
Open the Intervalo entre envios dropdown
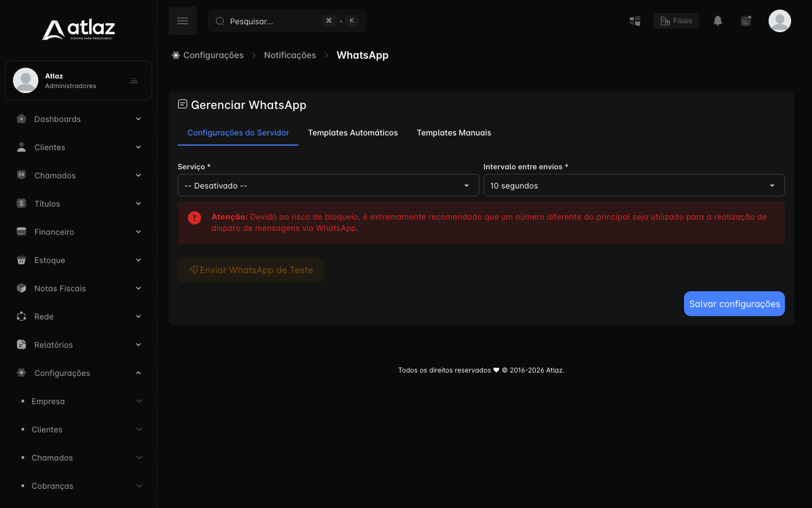[634, 185]
